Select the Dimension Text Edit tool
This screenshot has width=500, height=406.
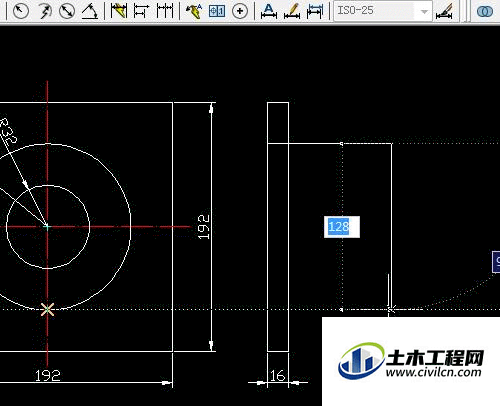tap(292, 11)
